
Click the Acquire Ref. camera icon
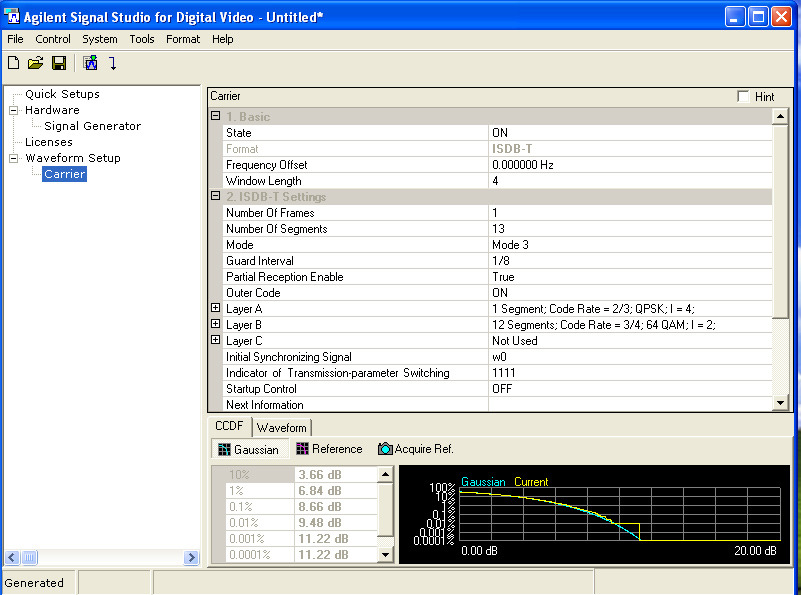coord(385,449)
